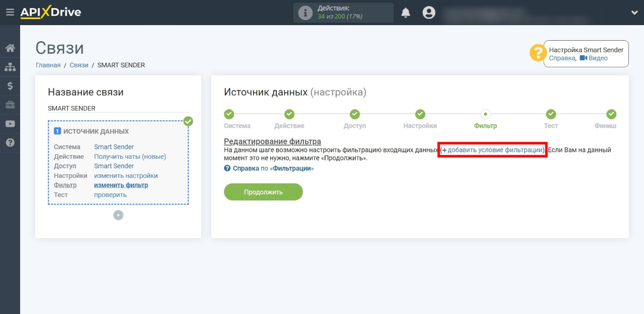Click the Продолжить button

pyautogui.click(x=263, y=192)
